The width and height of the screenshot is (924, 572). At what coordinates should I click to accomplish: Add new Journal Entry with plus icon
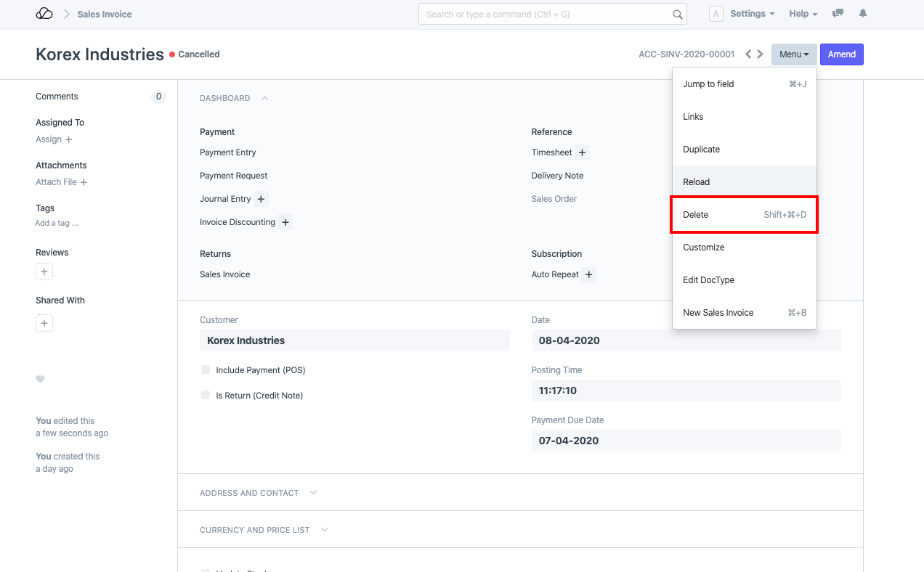point(261,199)
